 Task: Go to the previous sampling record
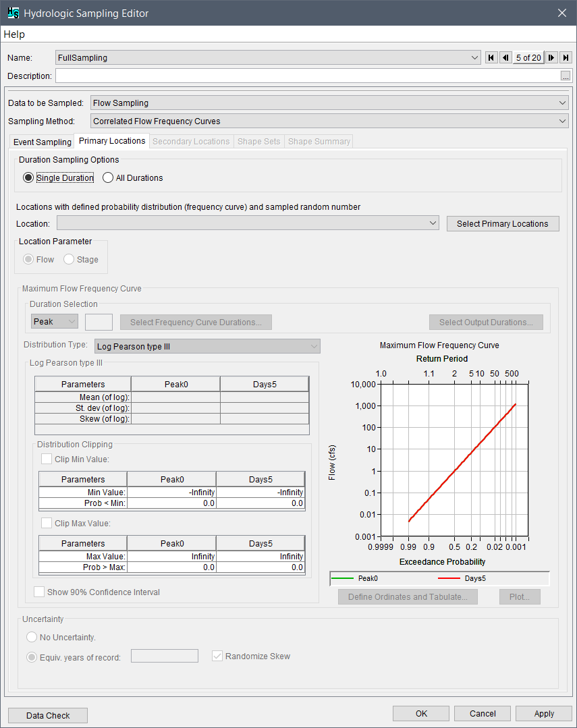(x=505, y=57)
